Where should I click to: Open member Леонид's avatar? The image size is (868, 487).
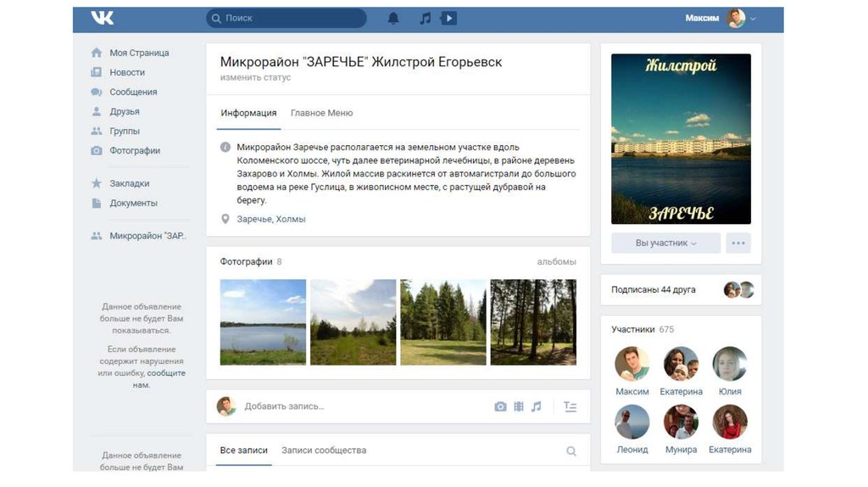click(x=632, y=422)
